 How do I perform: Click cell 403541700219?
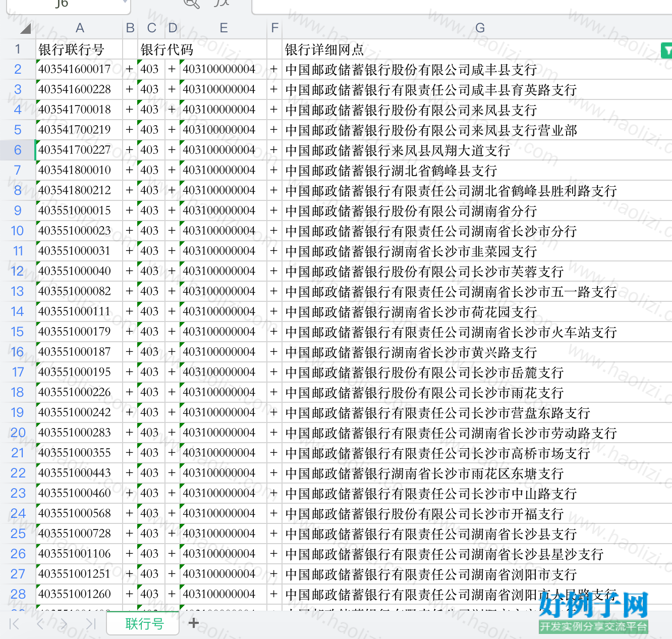click(79, 130)
